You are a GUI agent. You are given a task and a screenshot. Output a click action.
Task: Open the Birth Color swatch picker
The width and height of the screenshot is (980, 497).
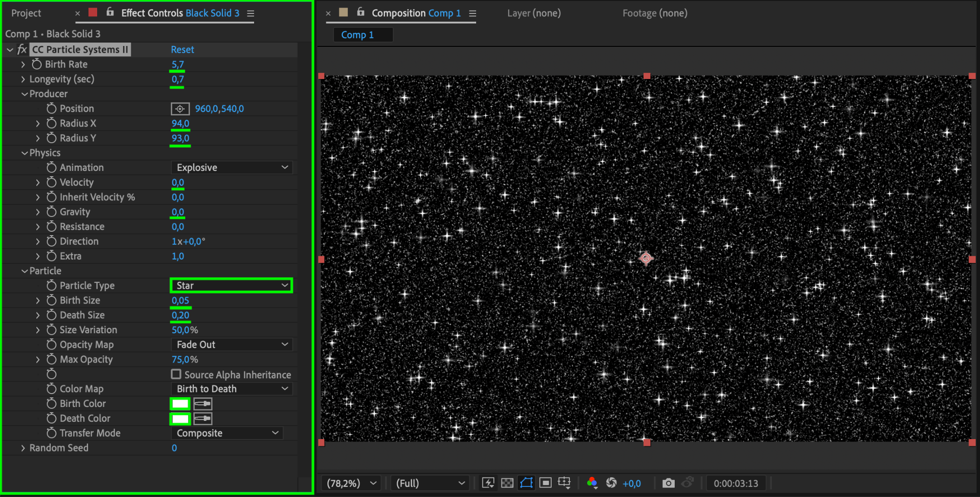pos(180,404)
